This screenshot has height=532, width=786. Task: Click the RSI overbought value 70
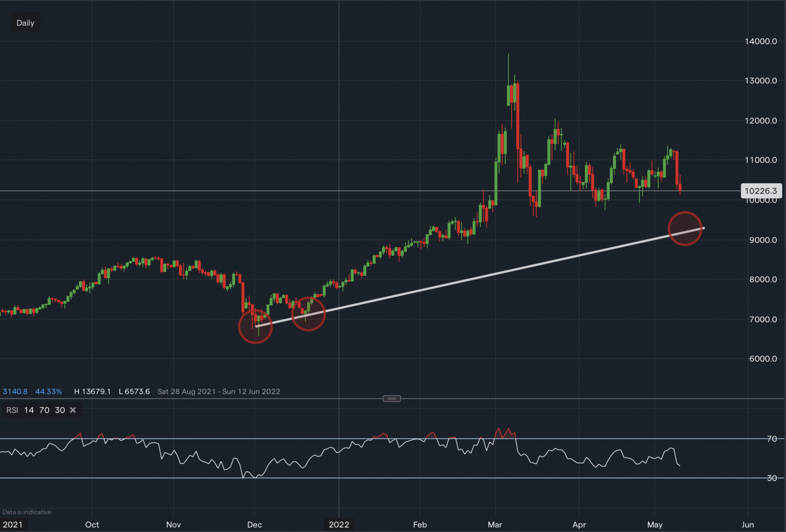(x=44, y=410)
